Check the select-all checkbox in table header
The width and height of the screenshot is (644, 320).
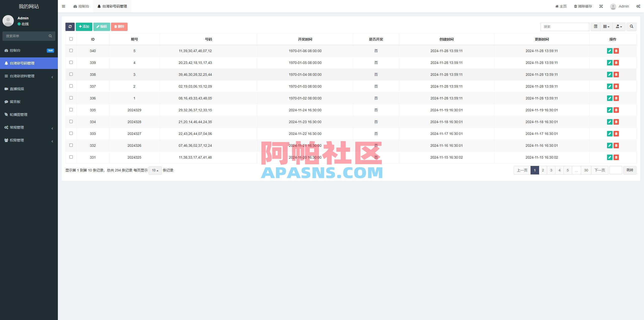71,39
